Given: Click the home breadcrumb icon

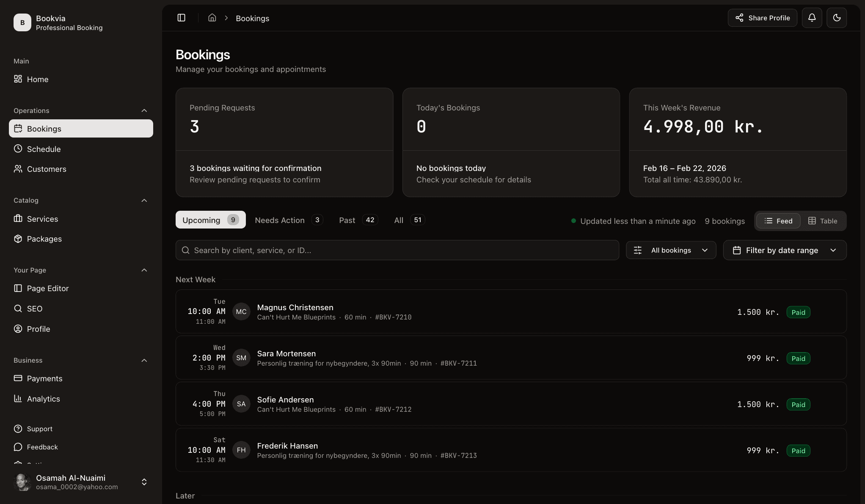Looking at the screenshot, I should (x=212, y=17).
